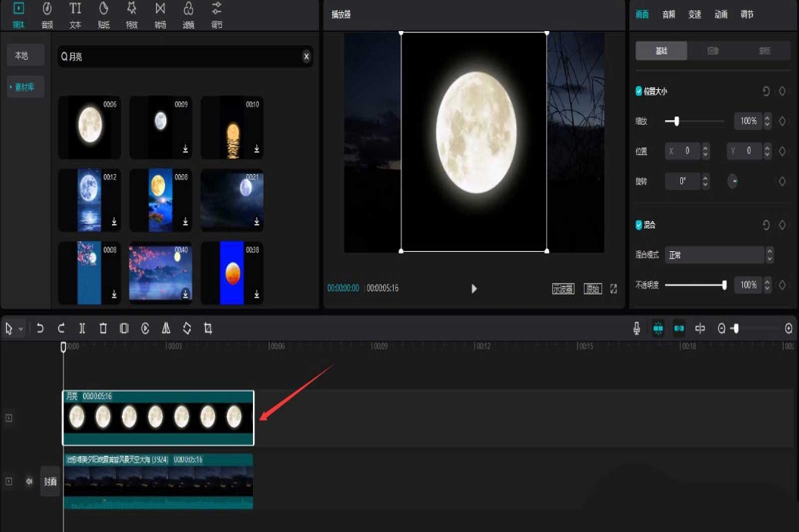
Task: Open the 混合模式 blend mode dropdown
Action: (x=719, y=255)
